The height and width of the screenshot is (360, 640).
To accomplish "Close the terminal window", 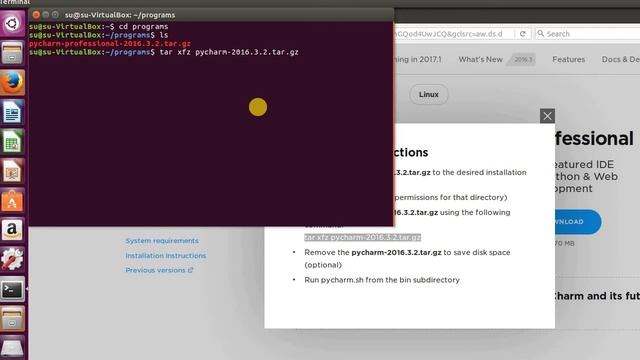I will pyautogui.click(x=36, y=15).
